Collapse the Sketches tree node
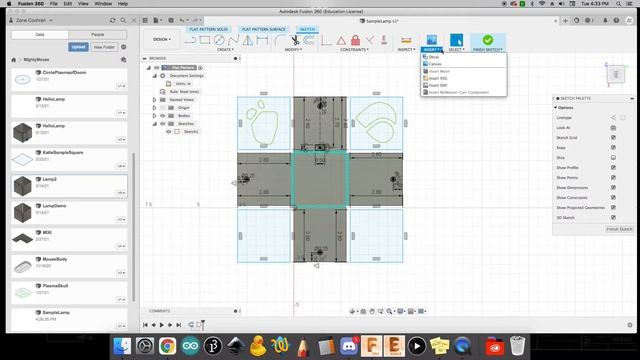Image resolution: width=640 pixels, height=360 pixels. pyautogui.click(x=154, y=124)
